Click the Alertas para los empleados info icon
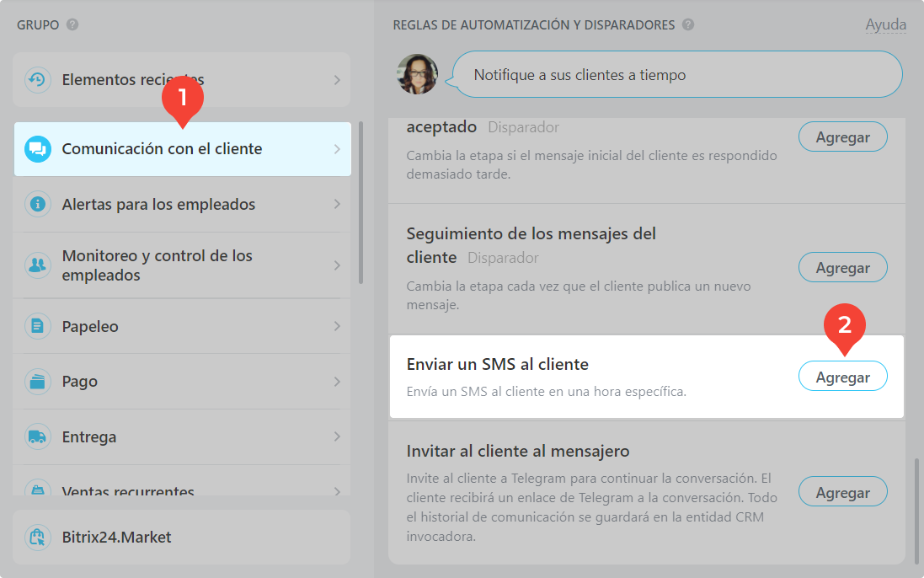 click(37, 205)
